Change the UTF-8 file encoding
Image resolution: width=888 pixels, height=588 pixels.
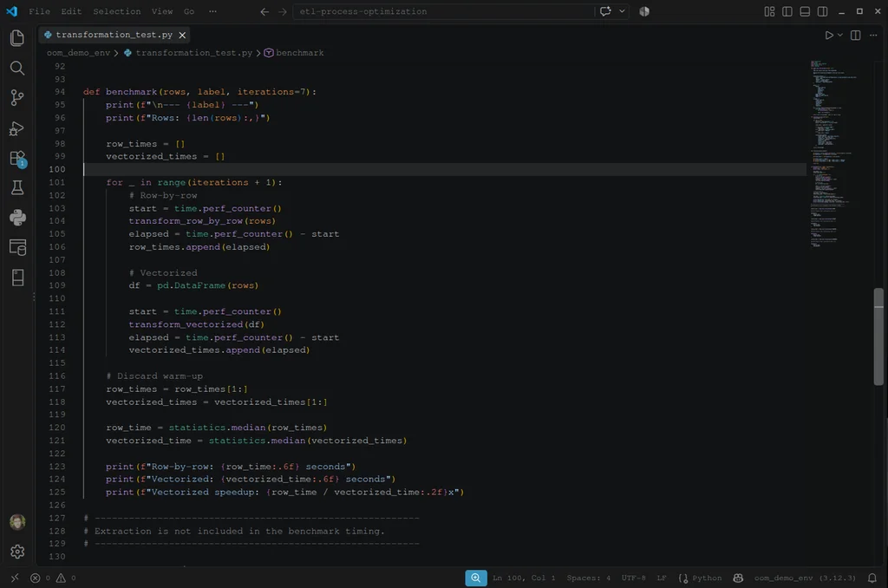click(633, 578)
